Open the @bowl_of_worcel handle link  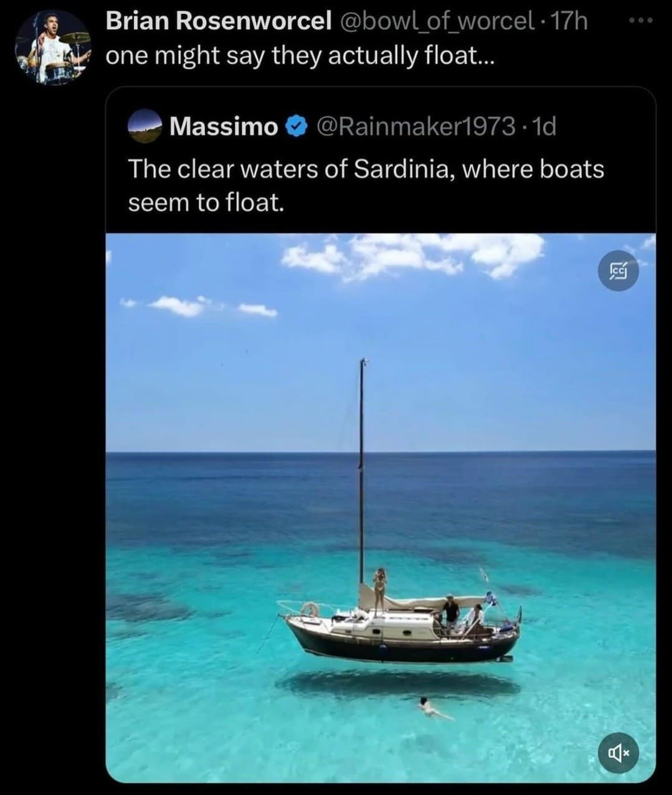pyautogui.click(x=436, y=22)
